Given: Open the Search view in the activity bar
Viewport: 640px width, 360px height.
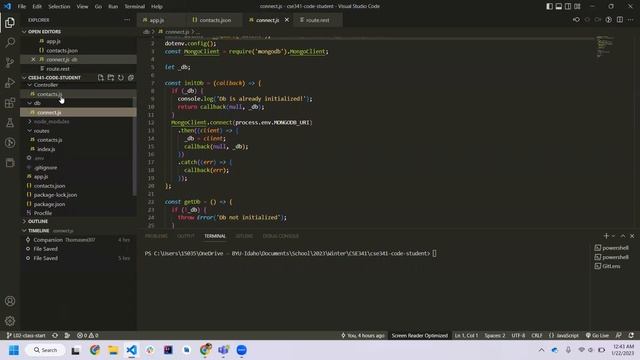Looking at the screenshot, I should pyautogui.click(x=10, y=42).
